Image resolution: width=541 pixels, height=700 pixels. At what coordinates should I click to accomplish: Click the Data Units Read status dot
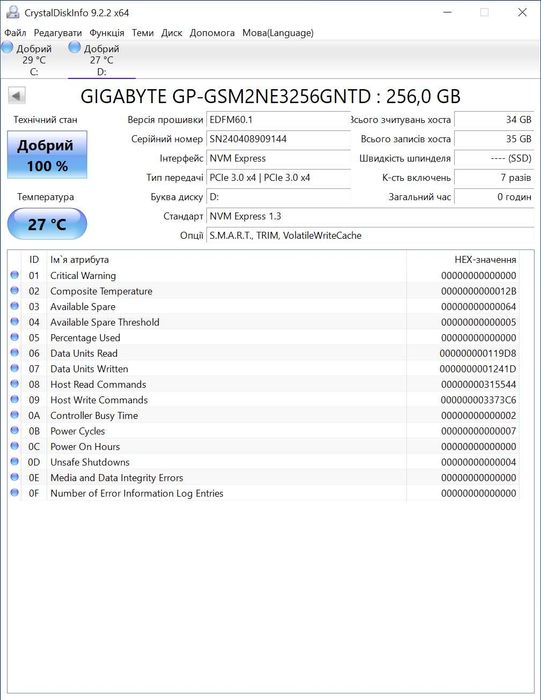14,353
